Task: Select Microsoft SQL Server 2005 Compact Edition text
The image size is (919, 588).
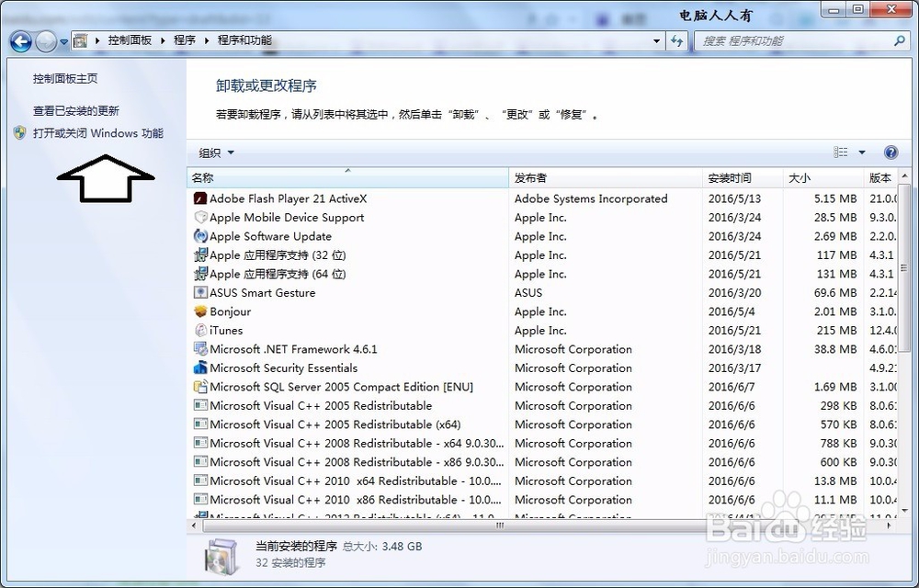Action: click(341, 387)
